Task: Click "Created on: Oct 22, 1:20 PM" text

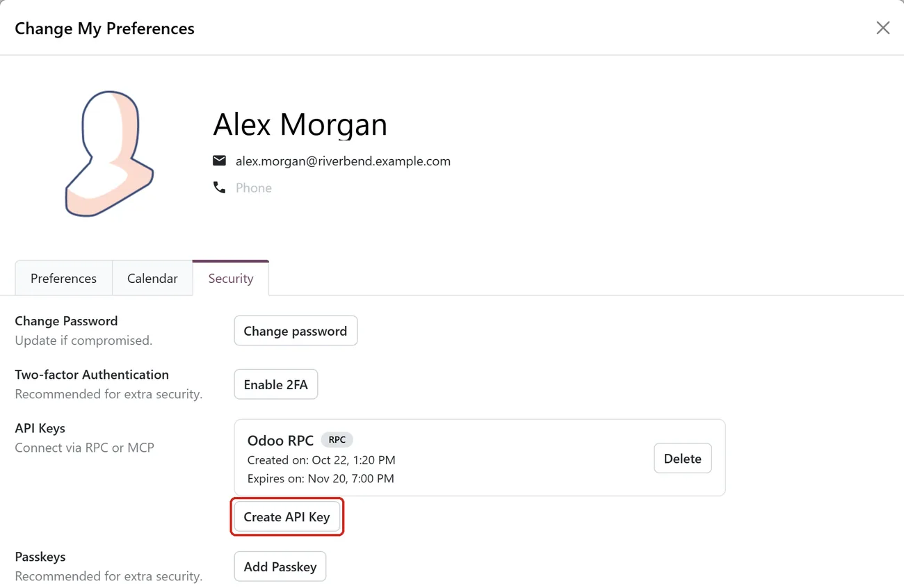Action: 321,460
